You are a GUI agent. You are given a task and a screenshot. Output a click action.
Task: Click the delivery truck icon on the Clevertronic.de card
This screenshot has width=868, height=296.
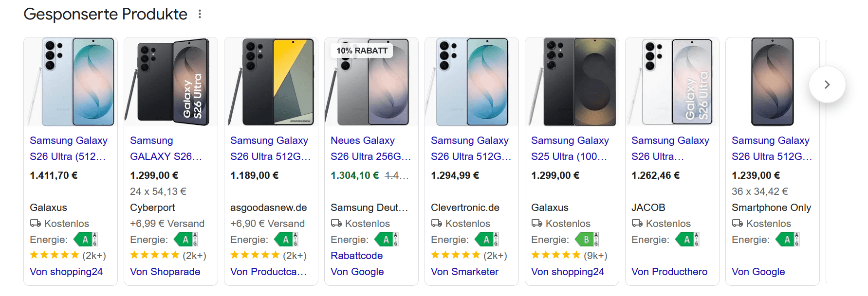[x=436, y=223]
